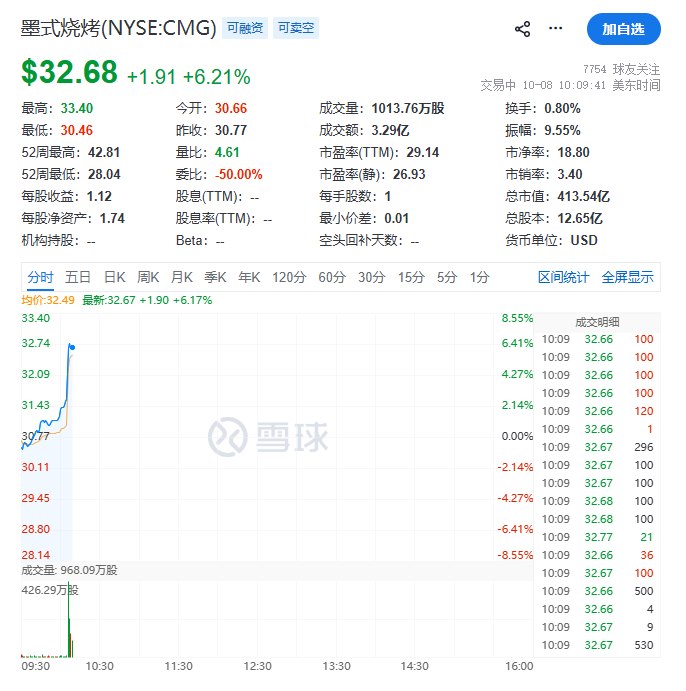Open the 季K chart tab
Viewport: 686px width, 691px height.
coord(215,277)
